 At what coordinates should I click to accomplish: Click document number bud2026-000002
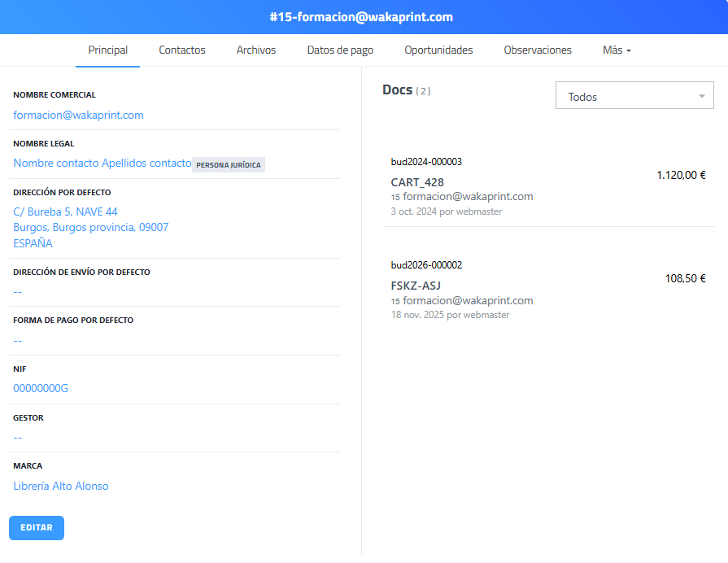pyautogui.click(x=426, y=265)
